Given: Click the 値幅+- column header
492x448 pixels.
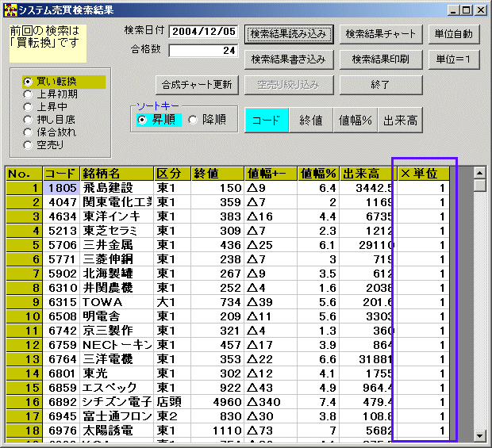Looking at the screenshot, I should tap(271, 174).
